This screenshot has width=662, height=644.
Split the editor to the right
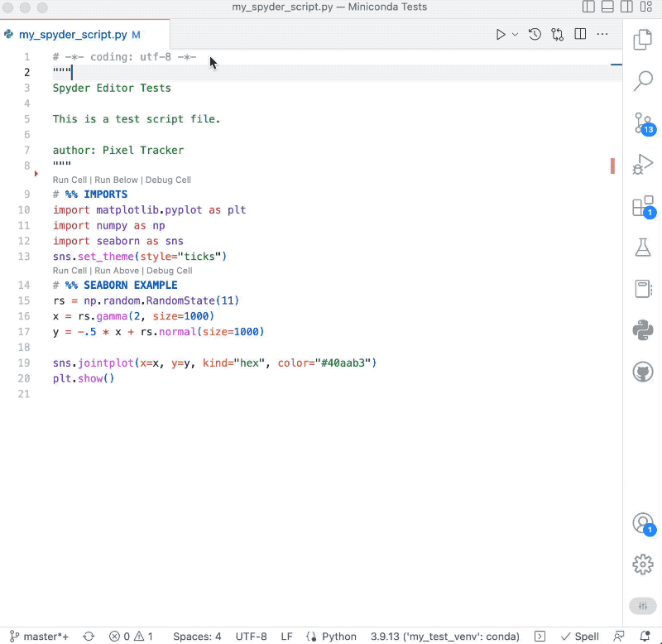point(580,34)
